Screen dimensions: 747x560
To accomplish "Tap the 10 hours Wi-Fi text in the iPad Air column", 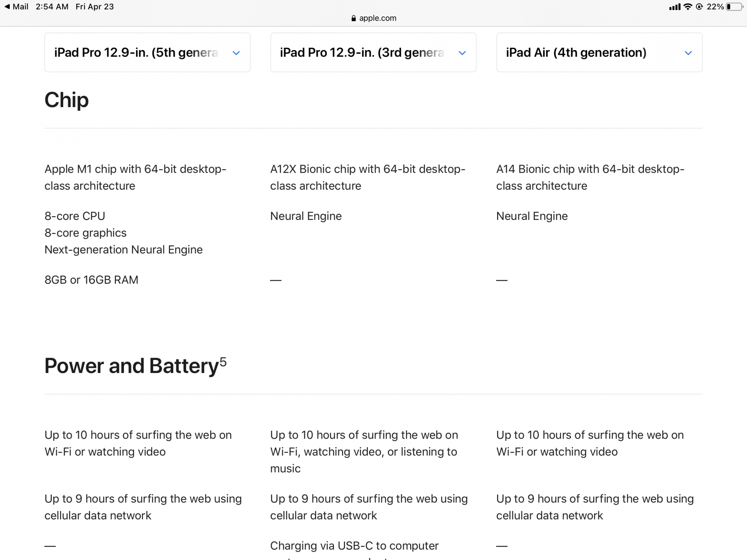I will point(590,444).
